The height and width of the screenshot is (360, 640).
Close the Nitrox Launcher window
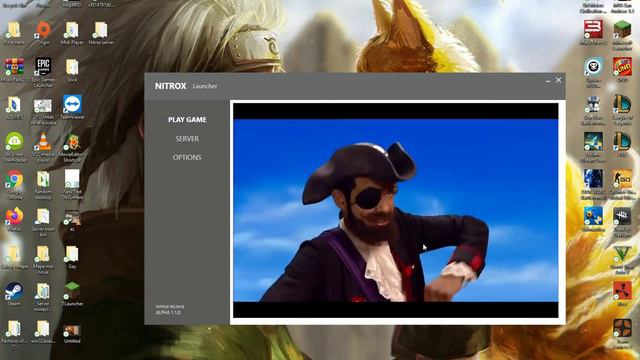558,80
